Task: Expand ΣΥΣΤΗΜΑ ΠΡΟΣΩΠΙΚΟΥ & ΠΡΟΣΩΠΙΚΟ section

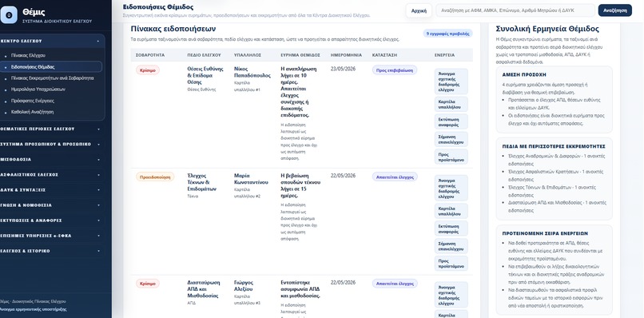Action: coord(51,144)
